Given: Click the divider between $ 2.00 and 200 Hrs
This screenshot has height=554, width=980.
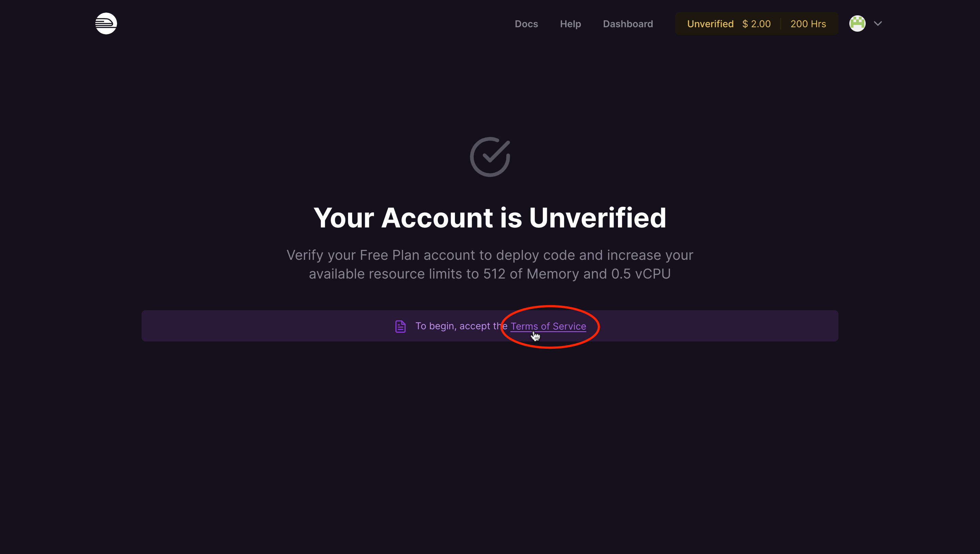Looking at the screenshot, I should point(781,23).
